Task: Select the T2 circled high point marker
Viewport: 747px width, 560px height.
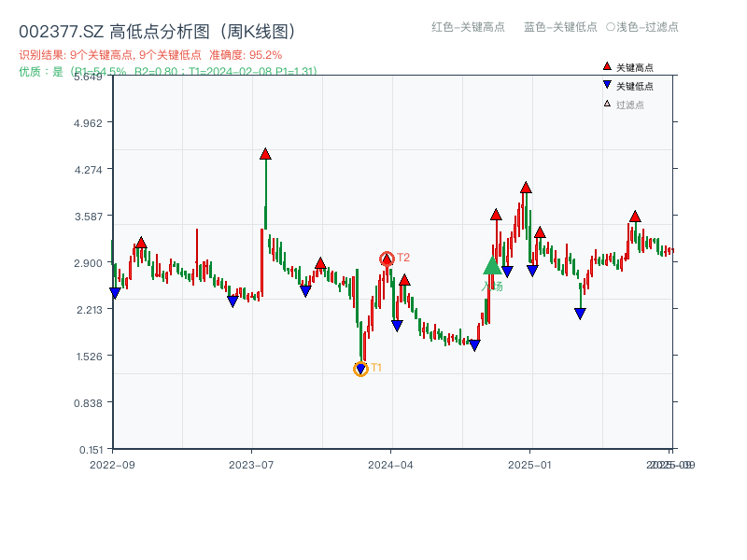Action: [386, 257]
